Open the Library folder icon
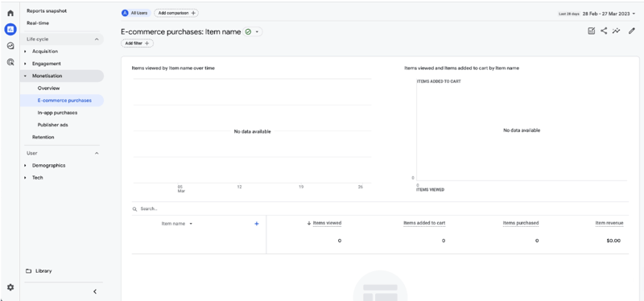The height and width of the screenshot is (301, 644). click(28, 271)
